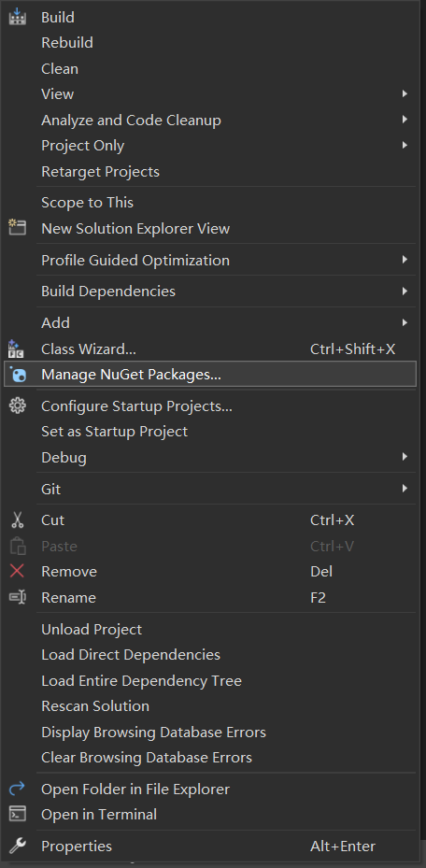This screenshot has height=868, width=426.
Task: Choose Set as Startup Project
Action: pyautogui.click(x=115, y=432)
